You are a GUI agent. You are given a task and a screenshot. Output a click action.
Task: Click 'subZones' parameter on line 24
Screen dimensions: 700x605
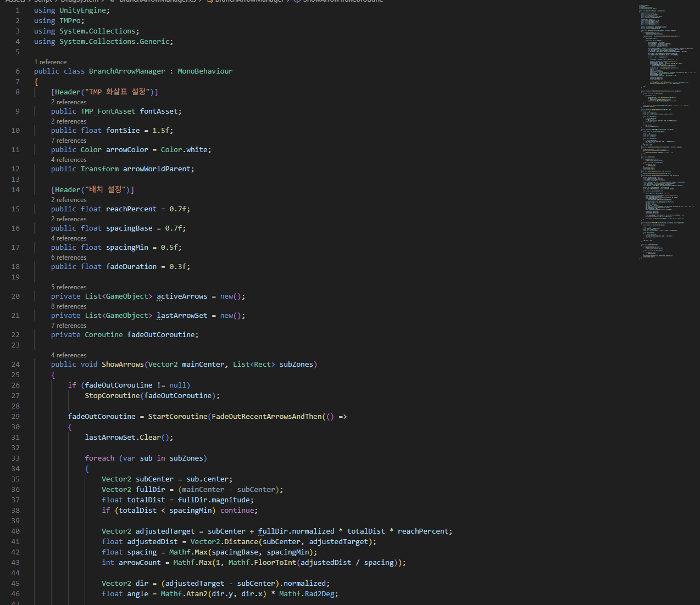296,365
